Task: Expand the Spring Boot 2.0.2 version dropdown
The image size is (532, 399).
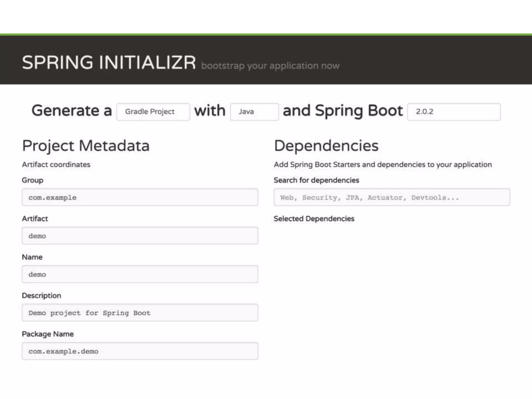Action: pos(454,112)
